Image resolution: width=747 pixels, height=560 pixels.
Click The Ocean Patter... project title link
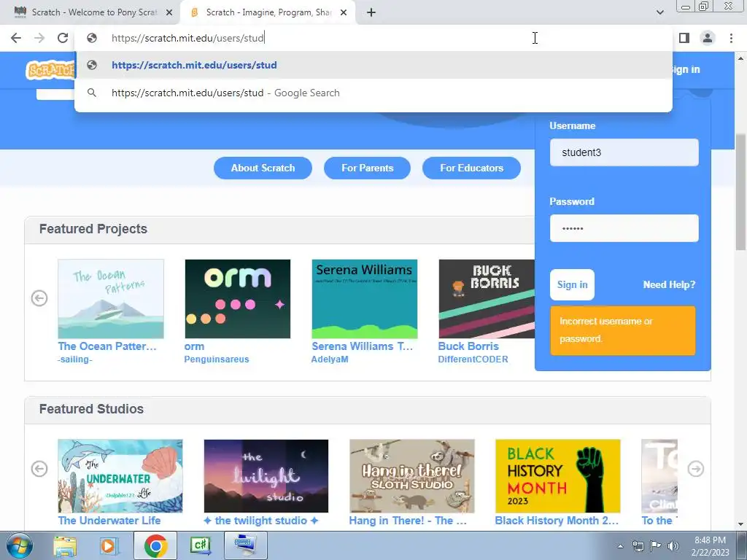pos(107,346)
